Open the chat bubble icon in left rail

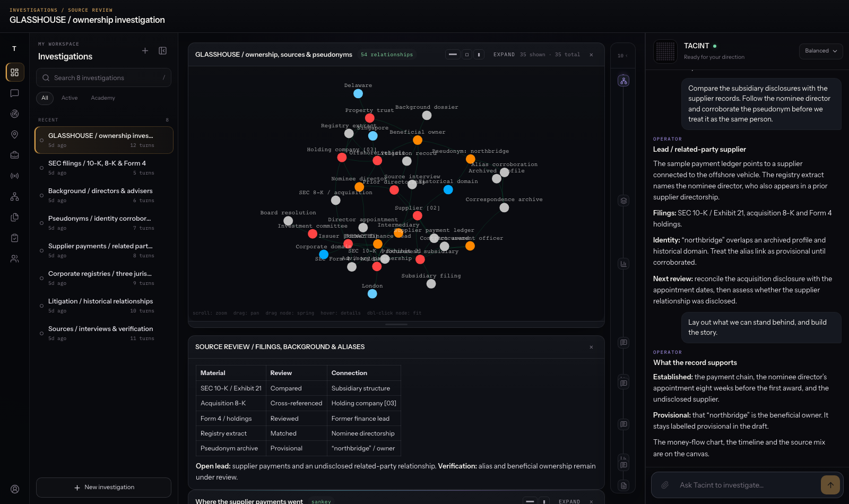tap(15, 93)
